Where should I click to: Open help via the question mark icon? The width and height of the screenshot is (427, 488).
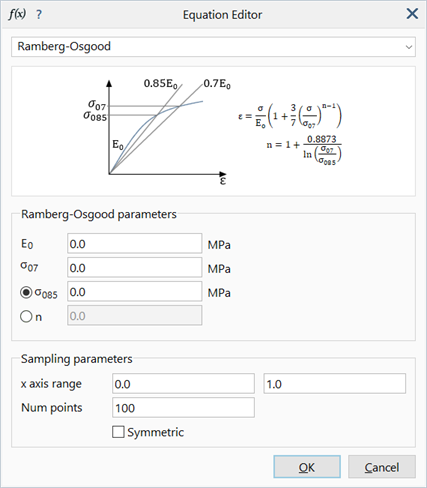click(39, 15)
